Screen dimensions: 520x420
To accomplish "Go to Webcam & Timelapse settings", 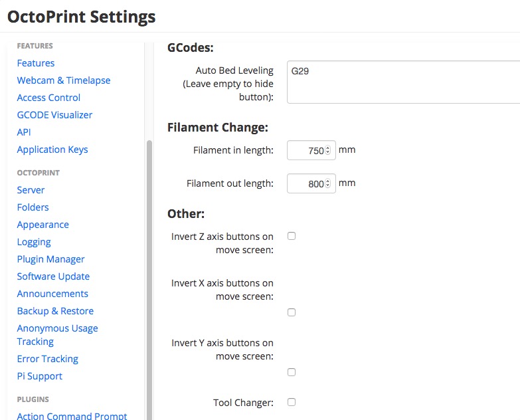I will click(64, 80).
